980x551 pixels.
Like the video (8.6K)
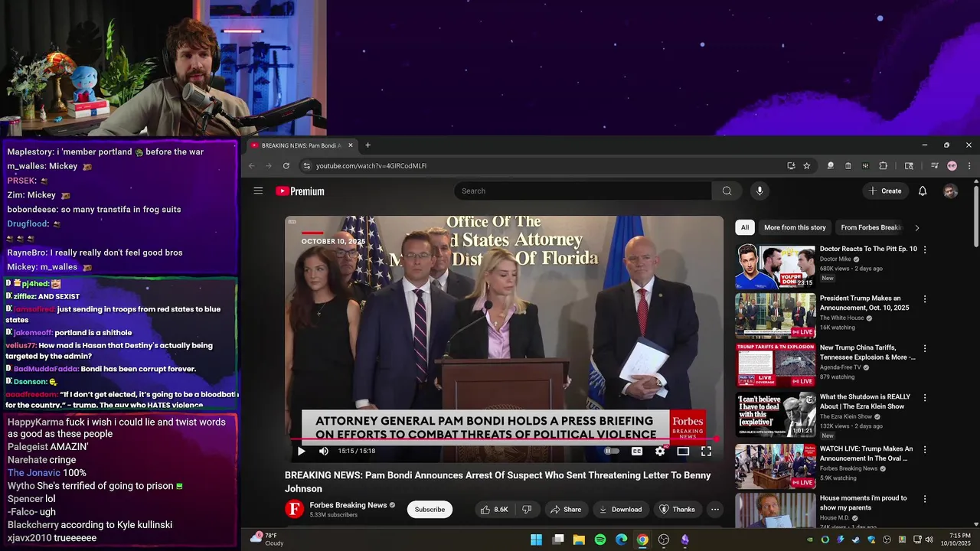[494, 510]
